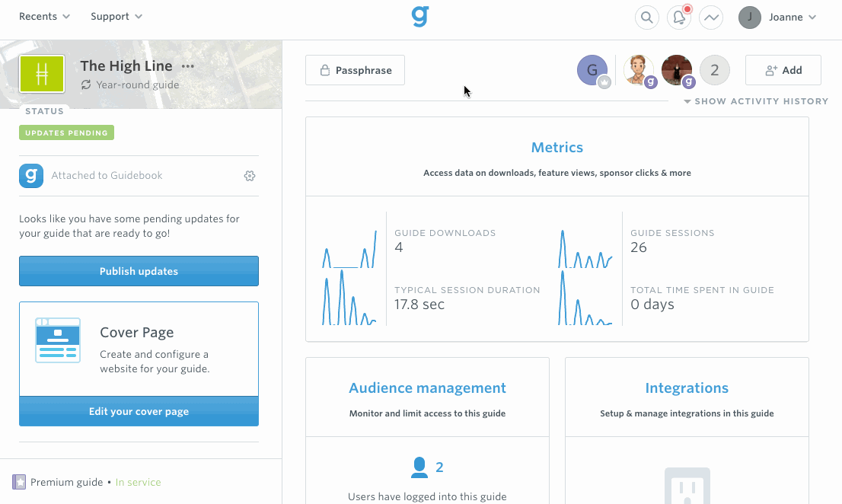
Task: Open the three-dot menu beside The High Line
Action: point(188,66)
